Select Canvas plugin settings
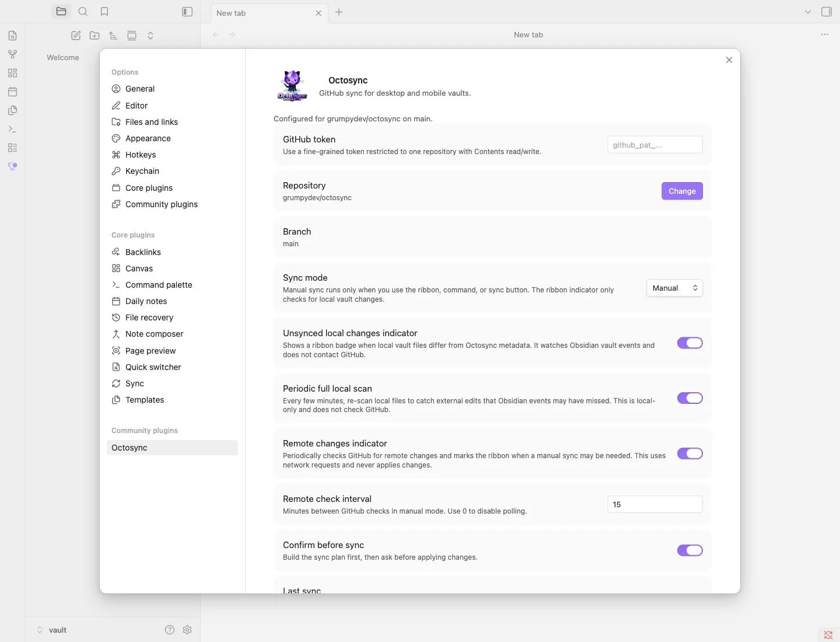This screenshot has height=642, width=840. click(172, 268)
